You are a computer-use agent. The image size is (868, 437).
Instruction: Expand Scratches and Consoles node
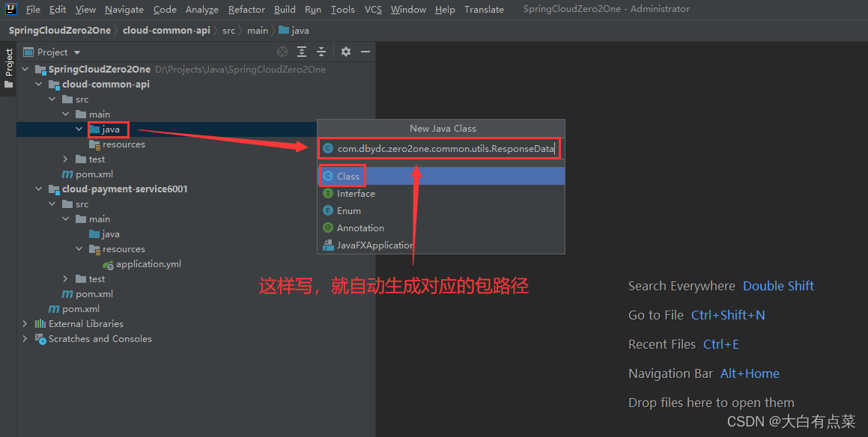25,338
